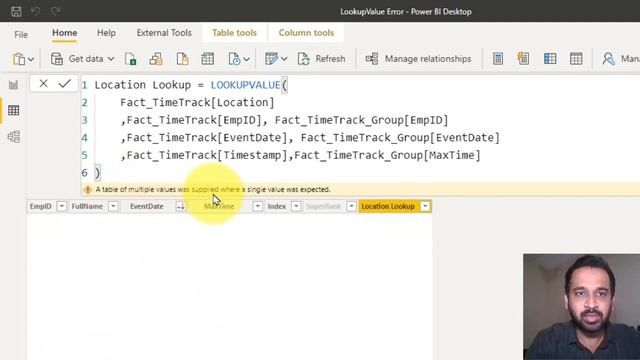
Task: Expand the Paste options arrow
Action: pyautogui.click(x=31, y=60)
